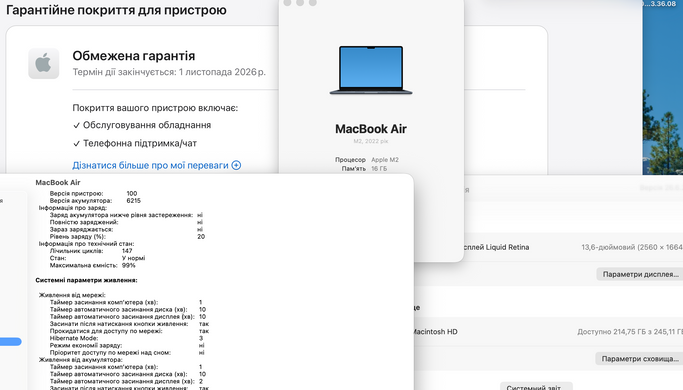The width and height of the screenshot is (683, 390).
Task: Click the Apple logo icon in the warranty card
Action: click(44, 64)
